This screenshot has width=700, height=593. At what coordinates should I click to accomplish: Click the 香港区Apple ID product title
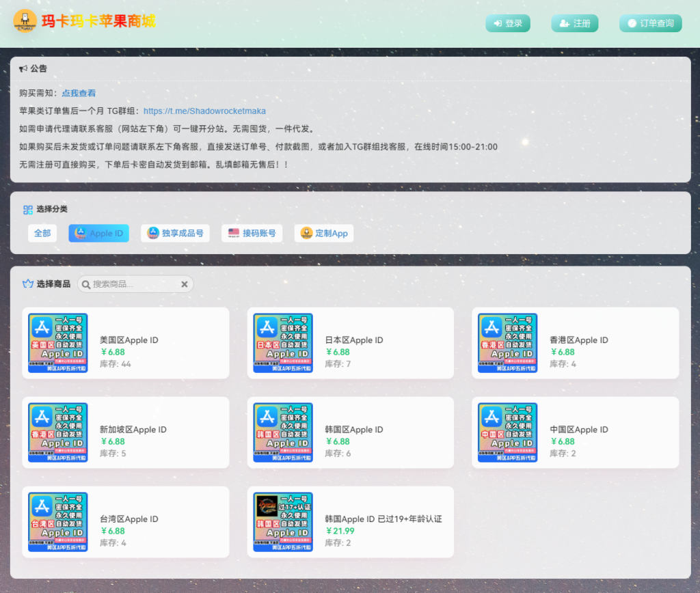579,340
